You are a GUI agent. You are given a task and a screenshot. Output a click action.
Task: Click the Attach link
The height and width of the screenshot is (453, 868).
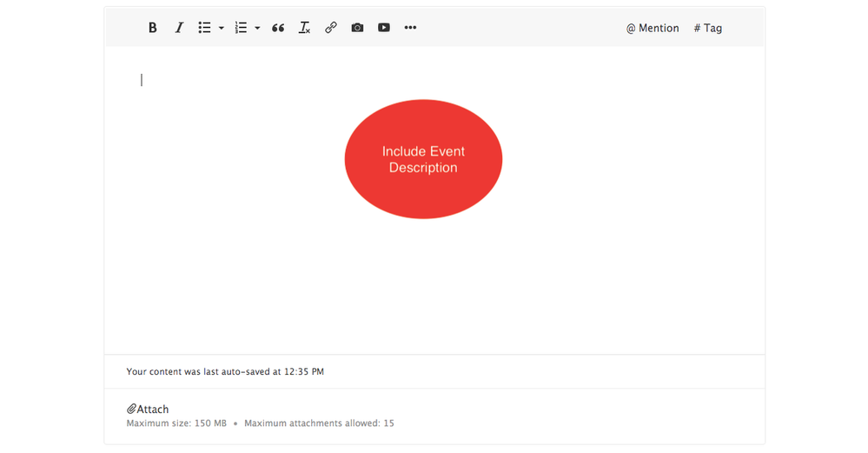[153, 409]
